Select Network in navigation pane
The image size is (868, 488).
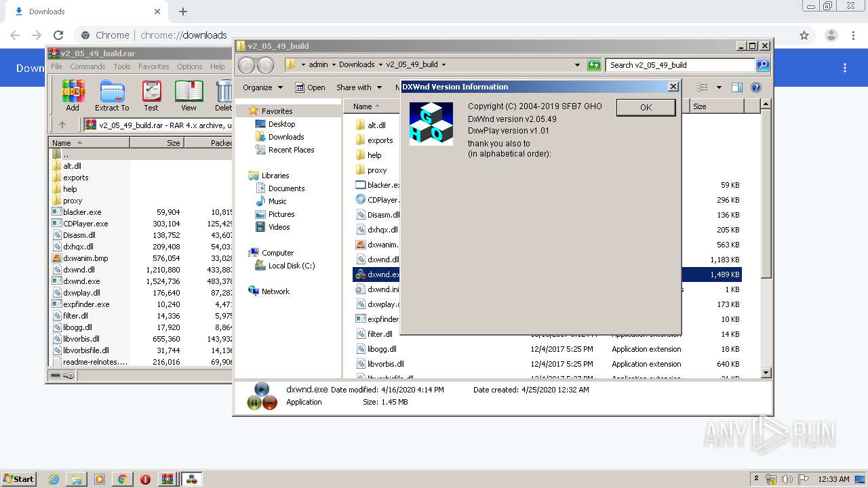pyautogui.click(x=269, y=291)
